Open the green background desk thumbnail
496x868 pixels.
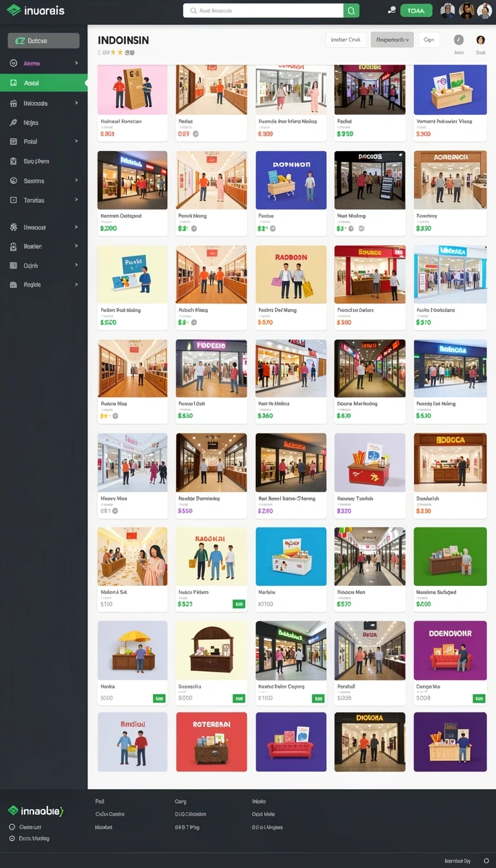click(450, 557)
